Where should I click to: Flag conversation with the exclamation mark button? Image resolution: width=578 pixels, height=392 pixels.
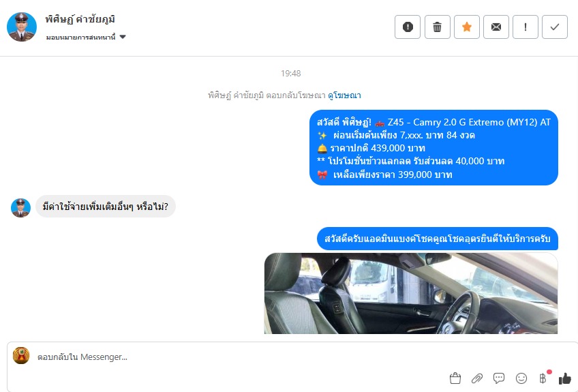526,27
